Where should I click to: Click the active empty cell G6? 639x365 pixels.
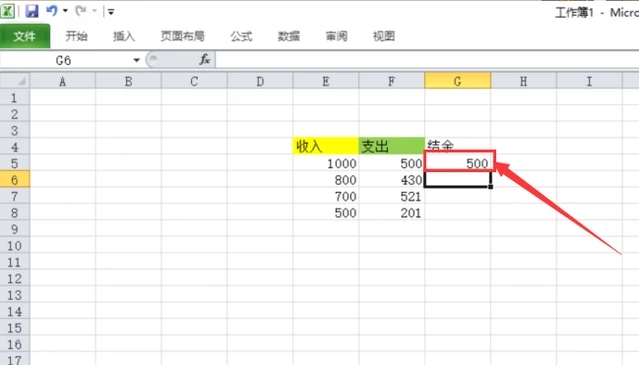pyautogui.click(x=458, y=179)
